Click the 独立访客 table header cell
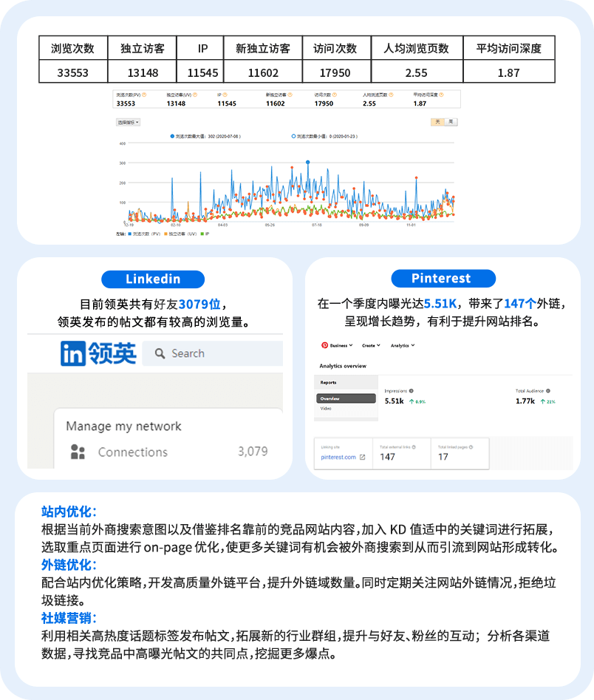This screenshot has width=594, height=700. click(x=143, y=48)
